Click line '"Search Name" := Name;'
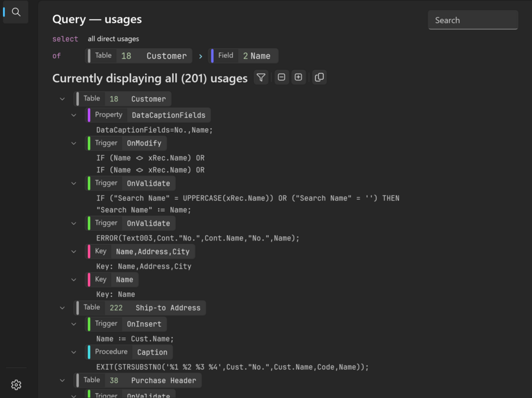The image size is (532, 398). (143, 210)
